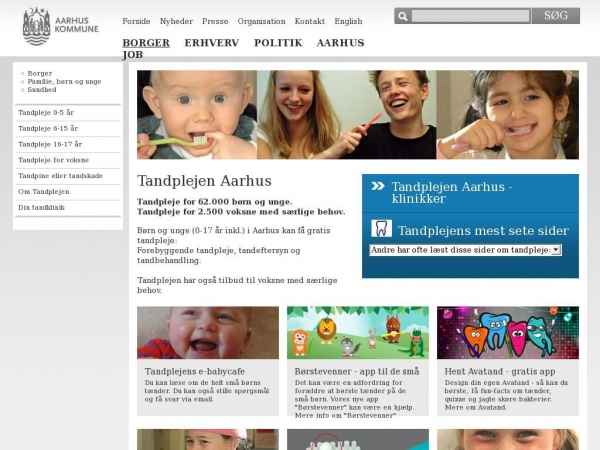The image size is (600, 450).
Task: Click Mere info om "Børstevenner" text
Action: (345, 416)
